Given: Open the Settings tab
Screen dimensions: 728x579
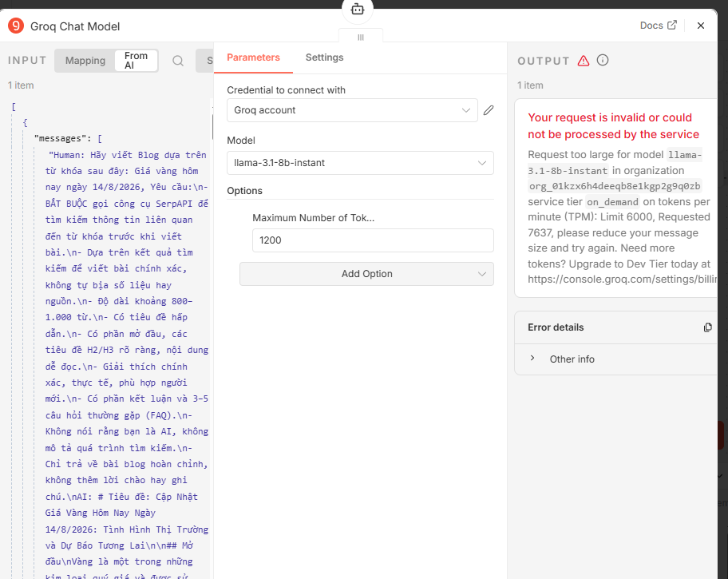Looking at the screenshot, I should click(x=325, y=58).
